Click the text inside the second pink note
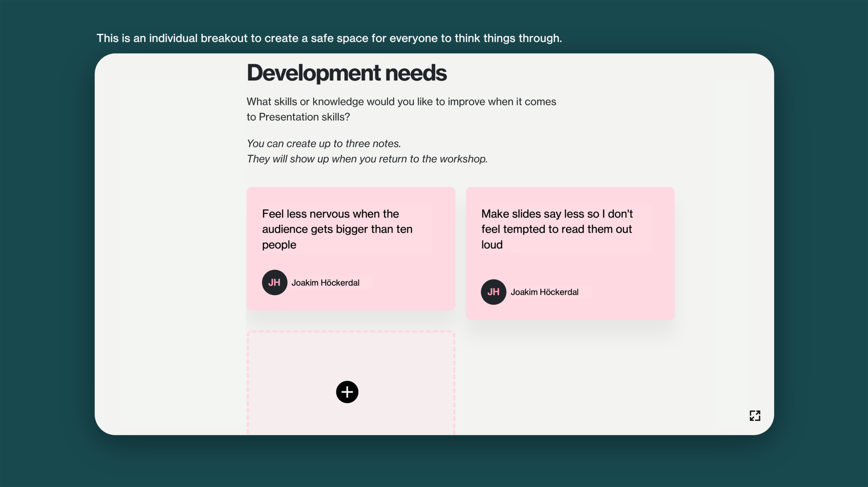Image resolution: width=868 pixels, height=487 pixels. pos(556,229)
